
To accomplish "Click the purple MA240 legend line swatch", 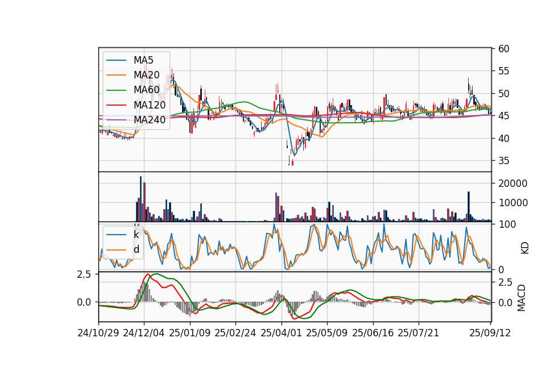I will click(116, 120).
